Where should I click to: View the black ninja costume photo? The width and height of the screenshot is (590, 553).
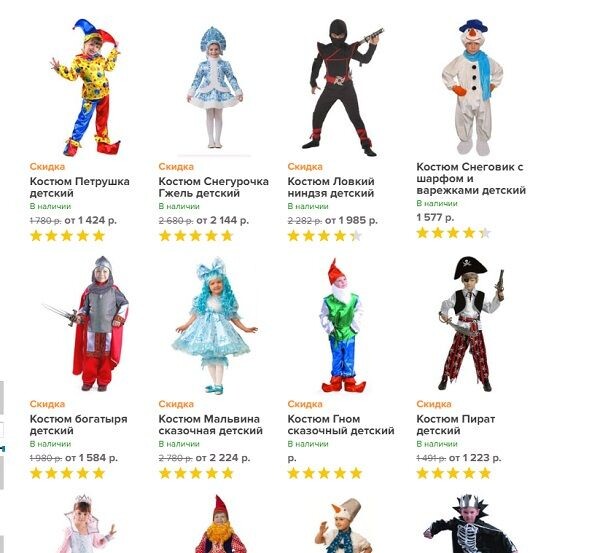343,88
